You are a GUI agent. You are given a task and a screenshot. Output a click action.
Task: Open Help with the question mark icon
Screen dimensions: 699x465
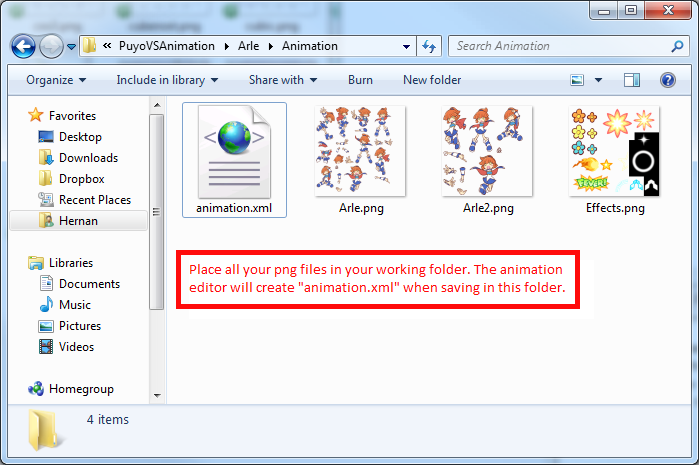(668, 80)
